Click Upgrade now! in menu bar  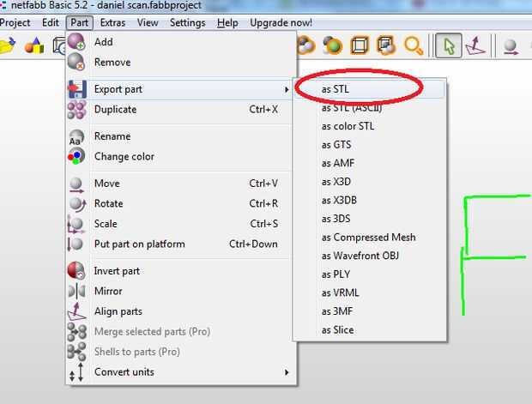281,22
